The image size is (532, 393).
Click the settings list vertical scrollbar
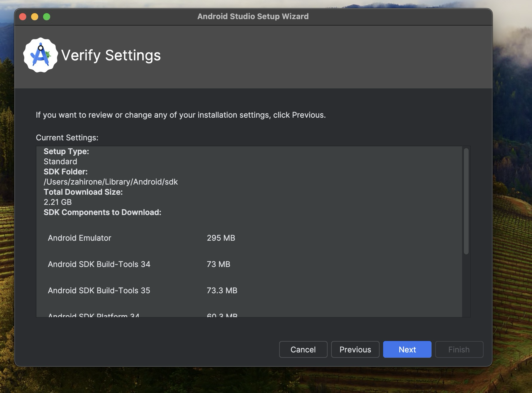pos(466,201)
